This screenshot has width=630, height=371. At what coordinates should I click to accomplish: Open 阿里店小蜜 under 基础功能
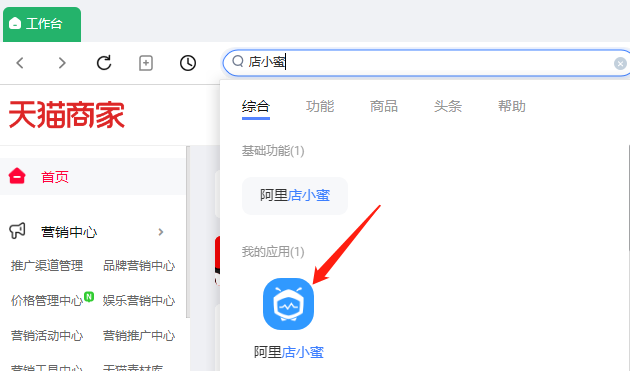pyautogui.click(x=295, y=196)
